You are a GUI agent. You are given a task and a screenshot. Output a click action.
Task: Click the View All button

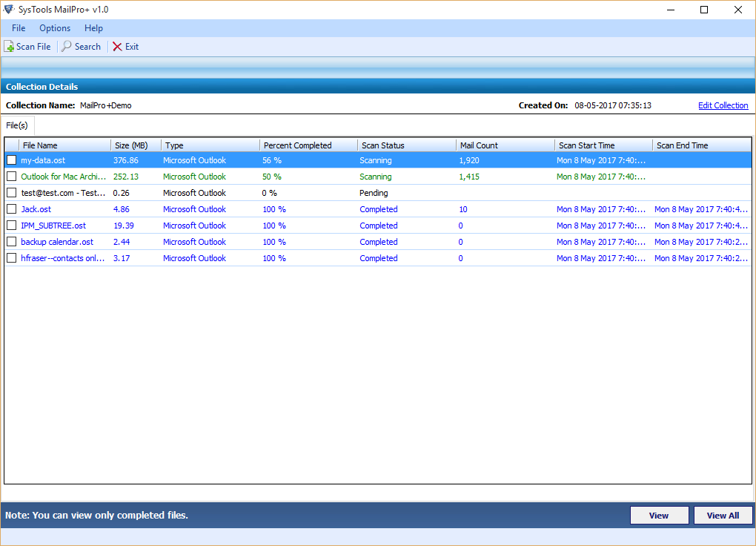click(723, 516)
